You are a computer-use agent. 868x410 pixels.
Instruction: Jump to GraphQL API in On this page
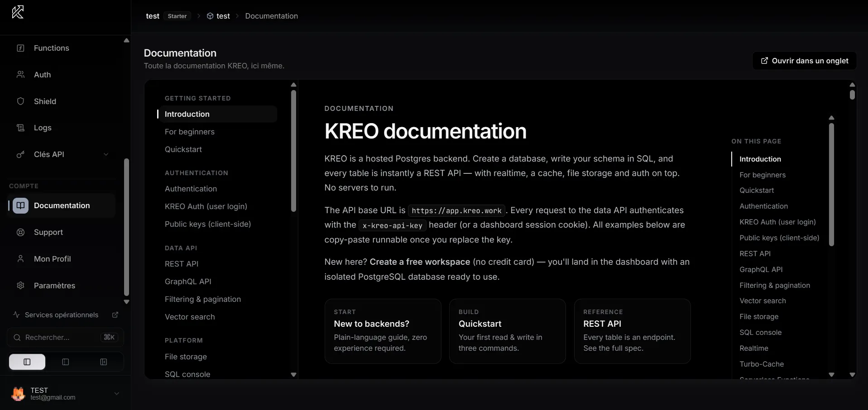pyautogui.click(x=761, y=270)
